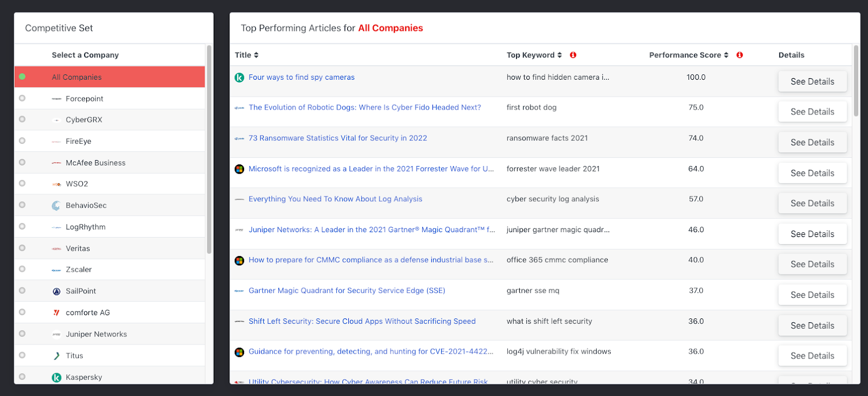Click the Juniper logo beside Gartner Magic Quadrant article
The height and width of the screenshot is (396, 868).
click(239, 230)
